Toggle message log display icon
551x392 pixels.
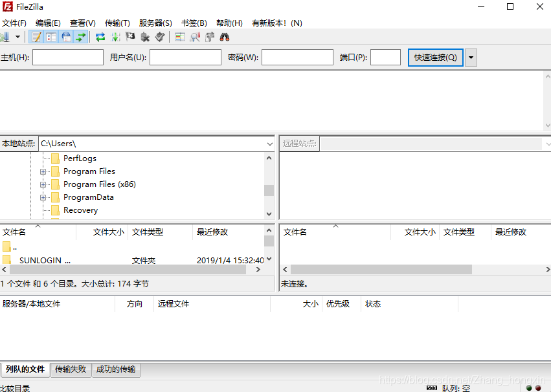[36, 37]
